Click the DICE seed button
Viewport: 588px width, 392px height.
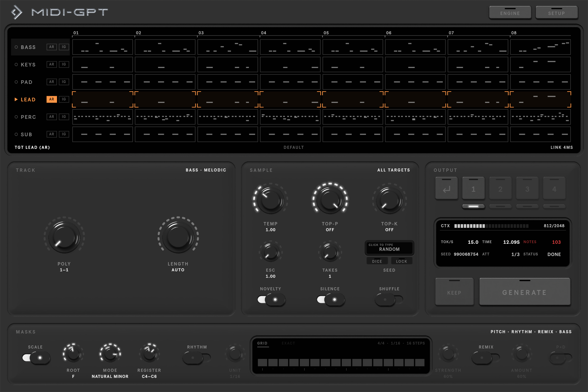[x=377, y=261]
